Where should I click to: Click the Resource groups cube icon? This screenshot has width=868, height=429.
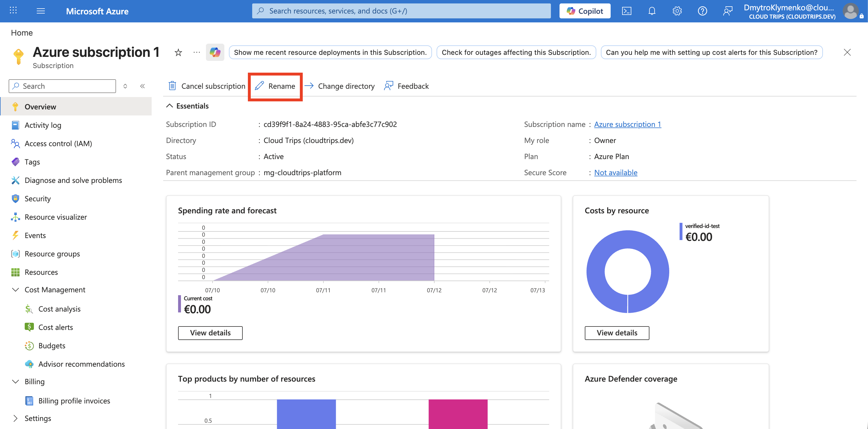pyautogui.click(x=15, y=254)
